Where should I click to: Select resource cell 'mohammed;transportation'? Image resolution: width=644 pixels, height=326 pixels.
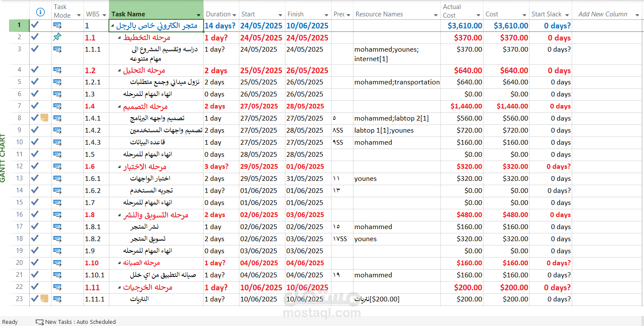pos(397,82)
